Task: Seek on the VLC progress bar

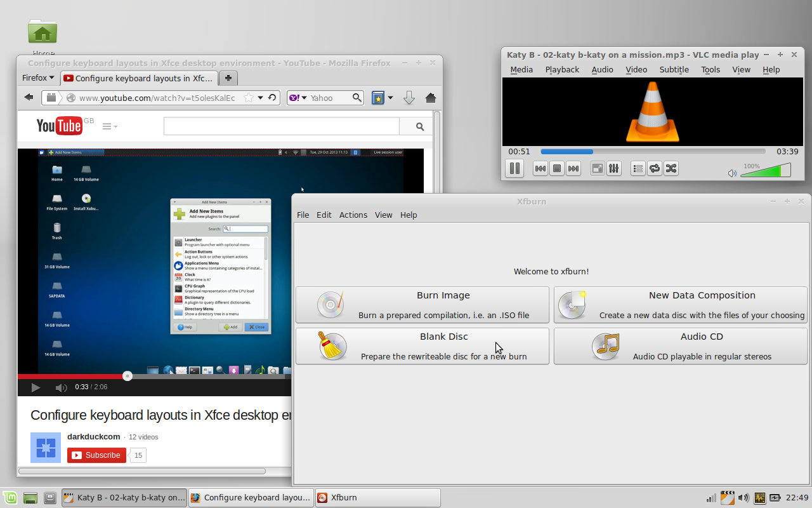Action: (653, 152)
